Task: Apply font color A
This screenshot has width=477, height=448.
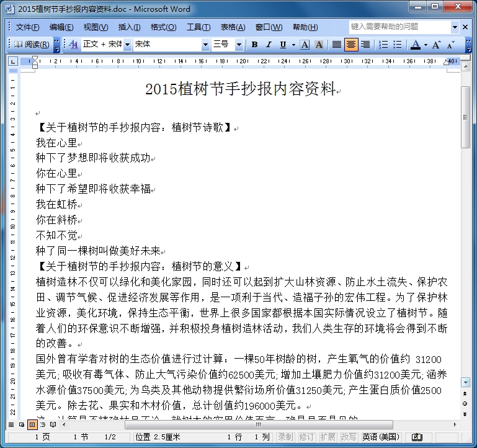Action: (416, 45)
